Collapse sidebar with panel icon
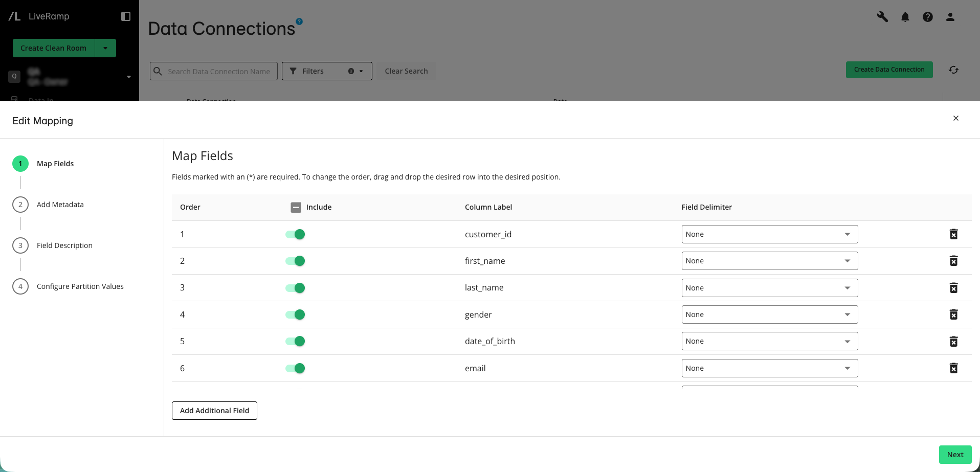 [x=126, y=16]
